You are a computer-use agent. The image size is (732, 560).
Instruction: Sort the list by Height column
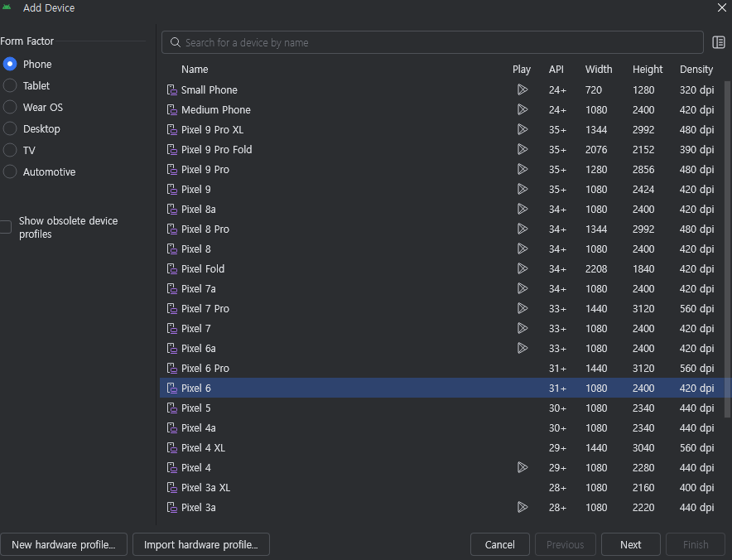coord(648,69)
